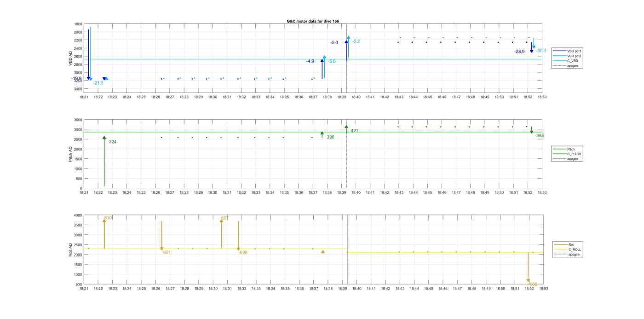Click the '-385' pitch move label
The width and height of the screenshot is (644, 319).
coord(539,136)
